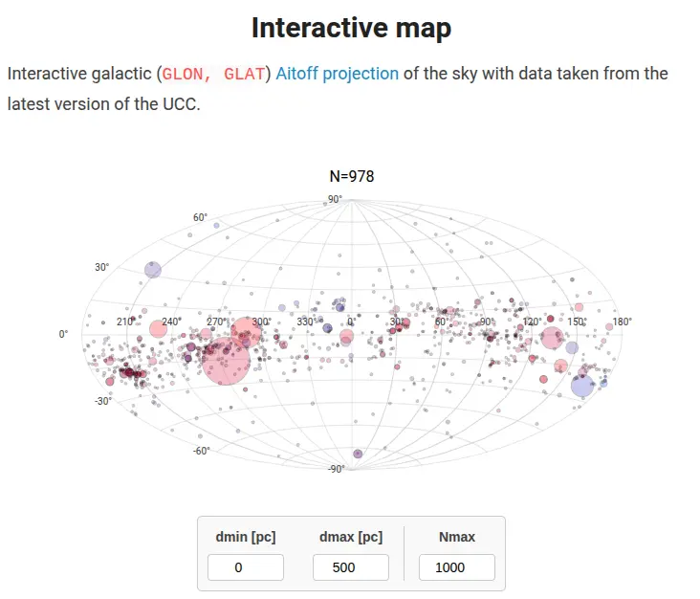Click the dmin [pc] input field
700x599 pixels.
(x=246, y=567)
